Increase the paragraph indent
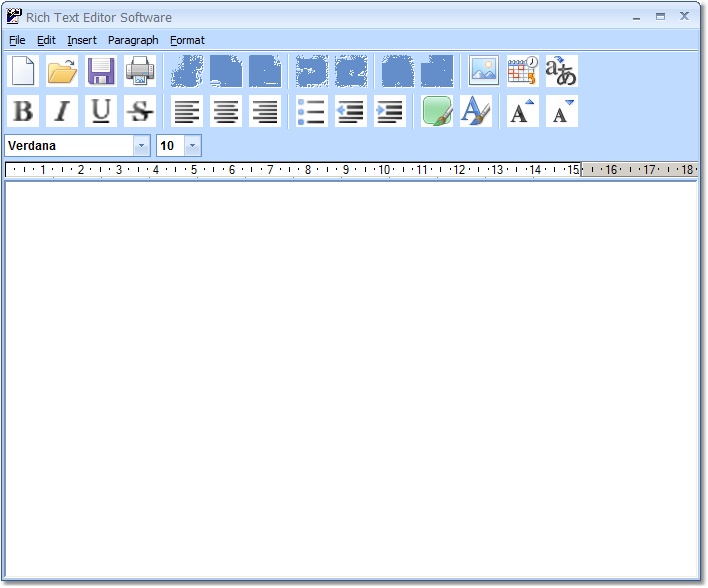Image resolution: width=708 pixels, height=588 pixels. pyautogui.click(x=390, y=111)
